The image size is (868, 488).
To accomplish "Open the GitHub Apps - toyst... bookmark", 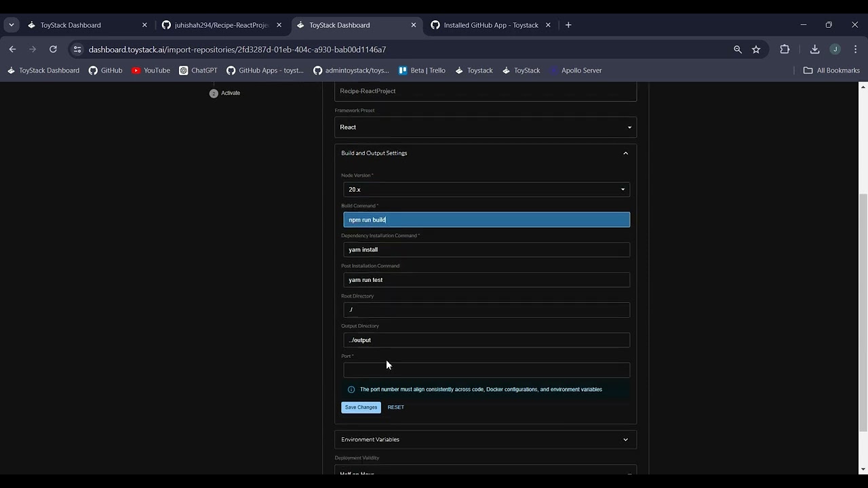I will coord(265,70).
